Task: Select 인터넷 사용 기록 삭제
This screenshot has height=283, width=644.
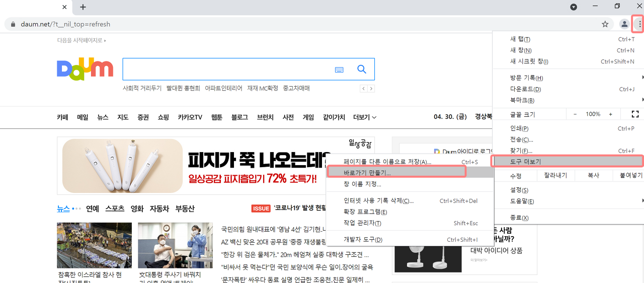Action: [x=410, y=201]
